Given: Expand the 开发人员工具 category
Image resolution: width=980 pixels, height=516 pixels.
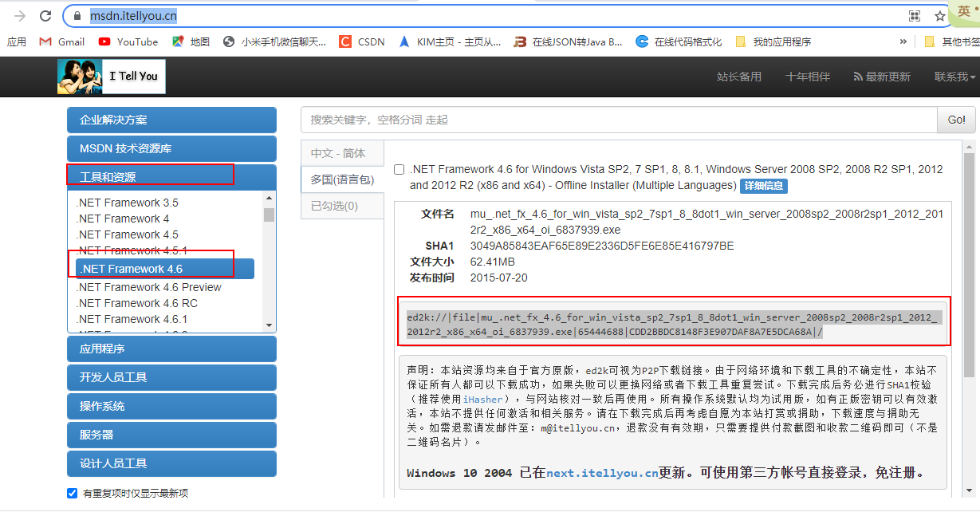Looking at the screenshot, I should pos(171,377).
